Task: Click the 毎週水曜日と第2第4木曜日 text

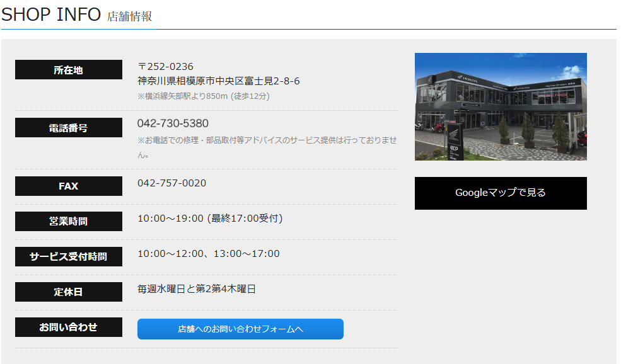Action: [196, 289]
